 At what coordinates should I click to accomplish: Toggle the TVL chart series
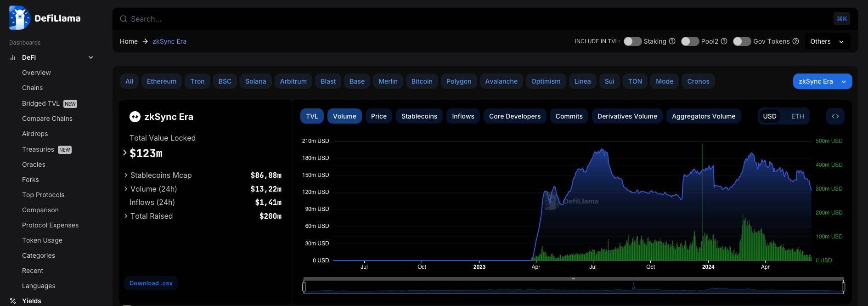click(312, 116)
